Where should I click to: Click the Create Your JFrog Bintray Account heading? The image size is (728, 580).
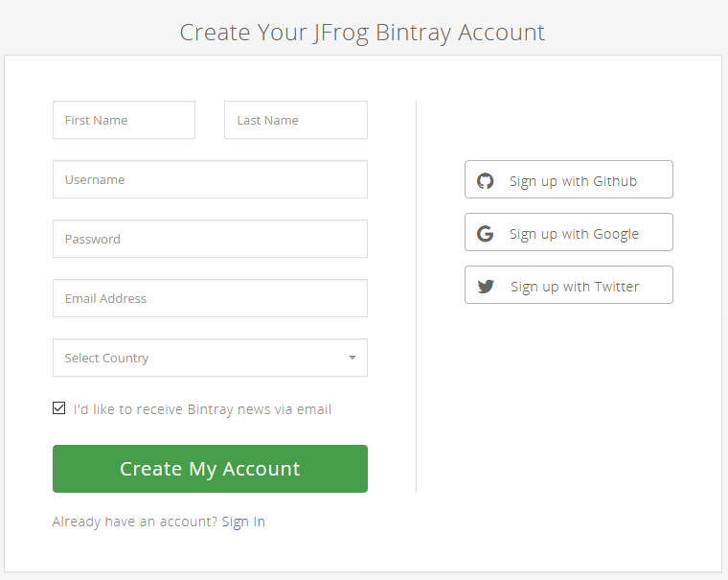pyautogui.click(x=362, y=32)
